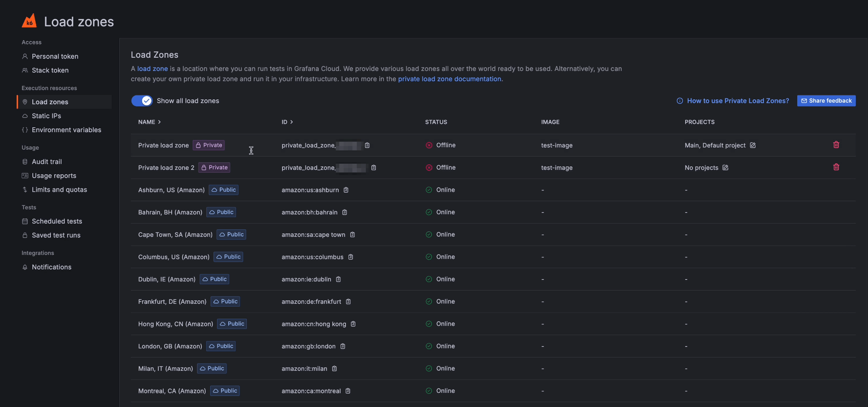868x407 pixels.
Task: Delete the first Private load zone
Action: (836, 145)
